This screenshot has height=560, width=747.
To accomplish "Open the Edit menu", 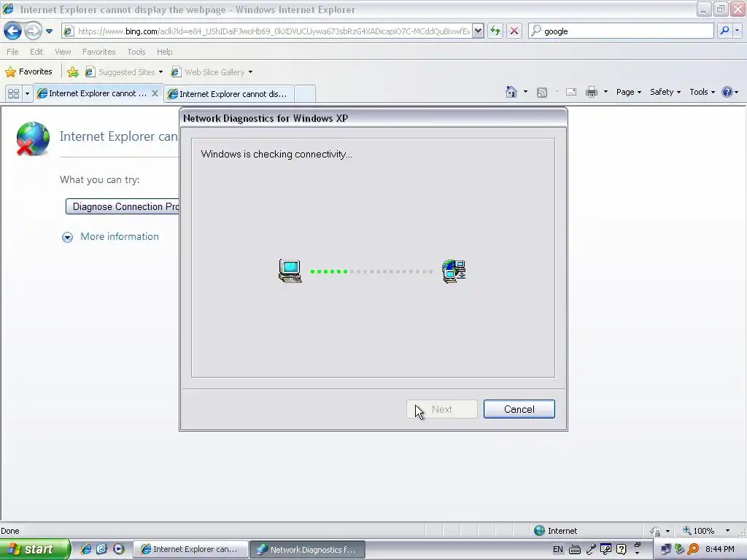I will coord(36,52).
